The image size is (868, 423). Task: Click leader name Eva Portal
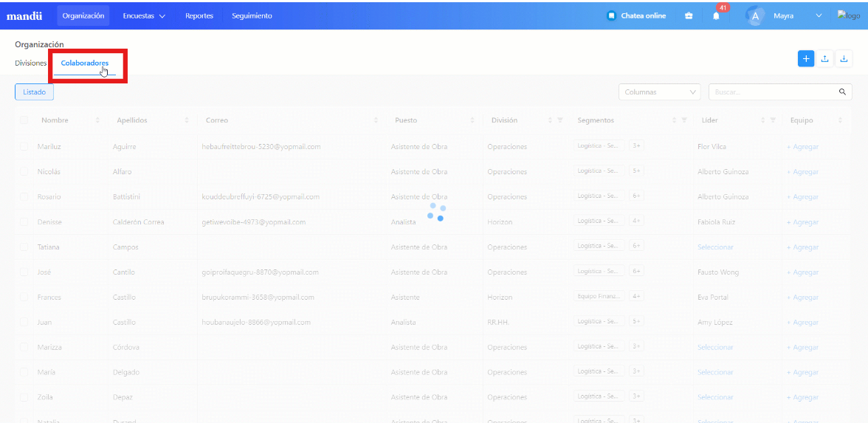coord(713,298)
